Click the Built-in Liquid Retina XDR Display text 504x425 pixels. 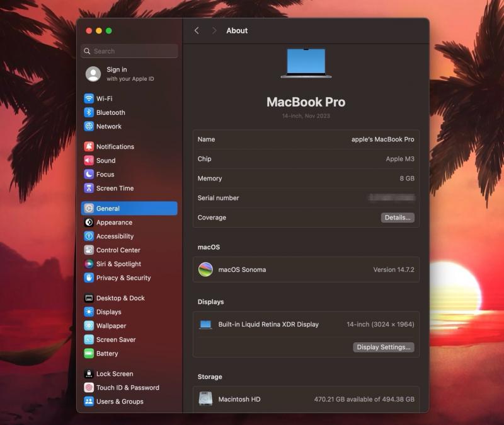click(268, 324)
